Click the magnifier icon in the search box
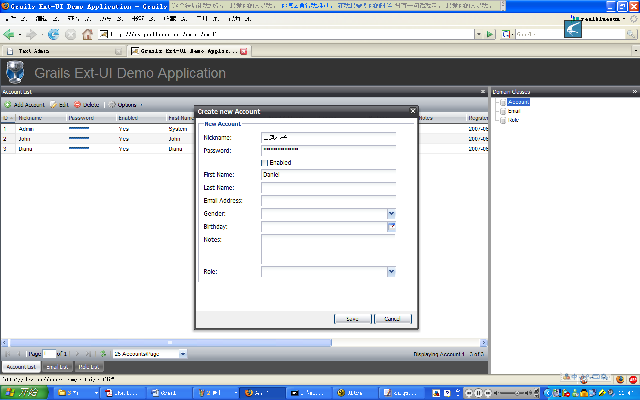Image resolution: width=640 pixels, height=400 pixels. (631, 34)
